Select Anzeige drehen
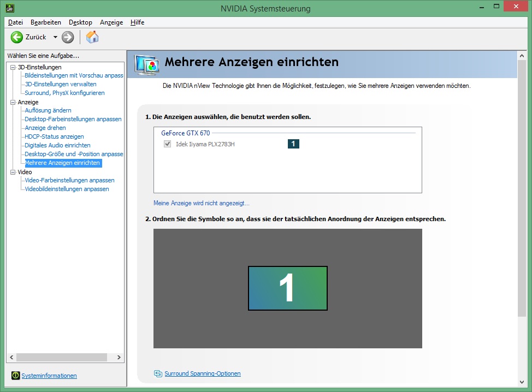This screenshot has width=532, height=392. pyautogui.click(x=45, y=128)
